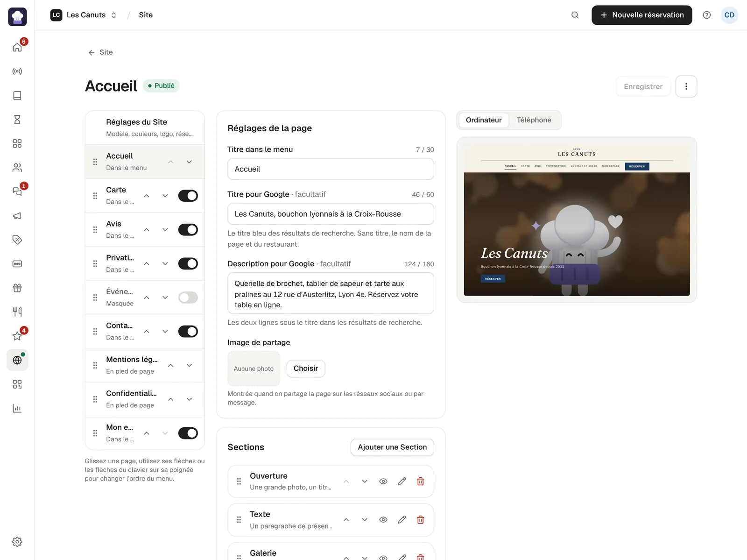
Task: Toggle the Mon e… page switch
Action: pos(188,433)
